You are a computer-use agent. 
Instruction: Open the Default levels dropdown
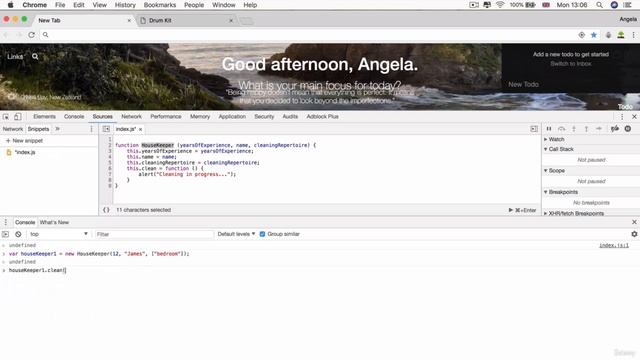click(236, 234)
